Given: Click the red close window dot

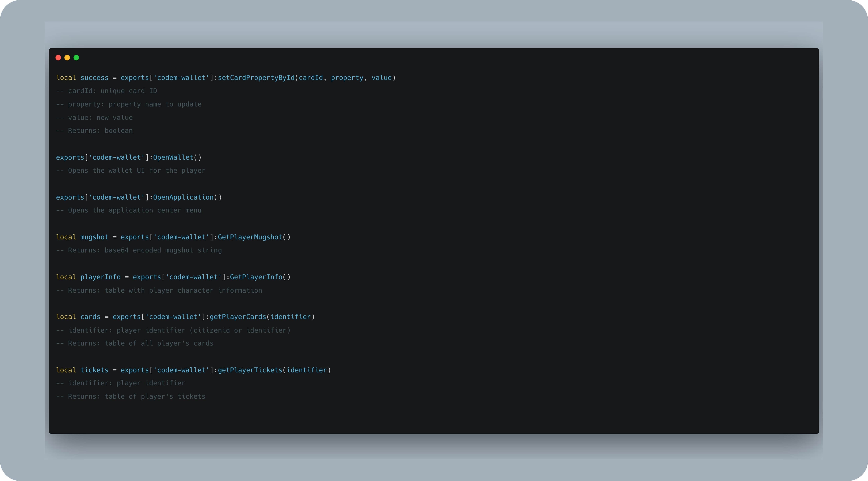Looking at the screenshot, I should [58, 58].
